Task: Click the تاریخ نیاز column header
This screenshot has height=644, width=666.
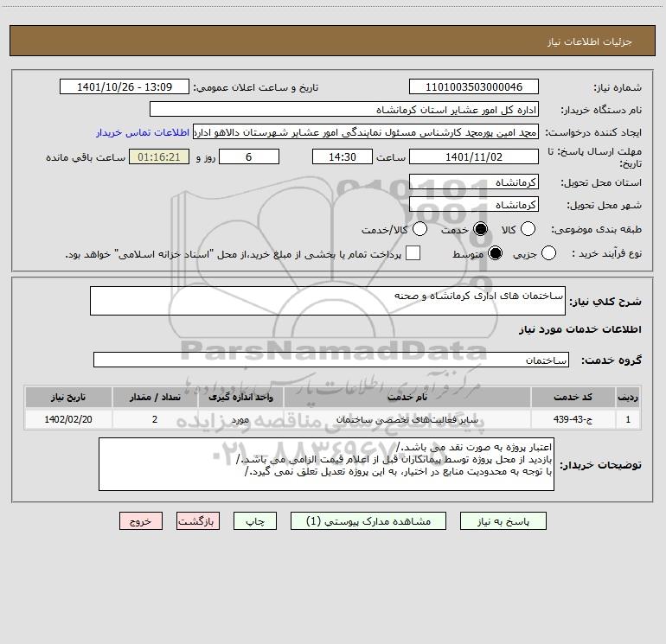Action: point(68,397)
